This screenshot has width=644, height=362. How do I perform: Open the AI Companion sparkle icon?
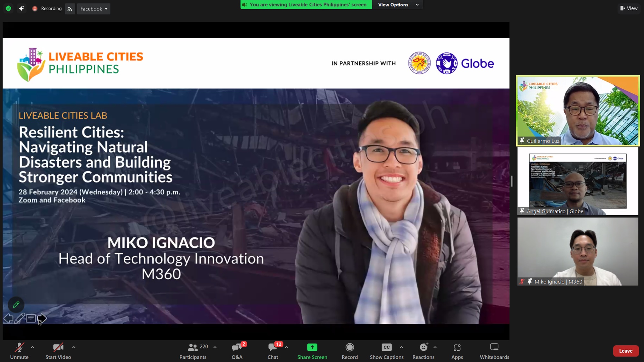(x=21, y=9)
